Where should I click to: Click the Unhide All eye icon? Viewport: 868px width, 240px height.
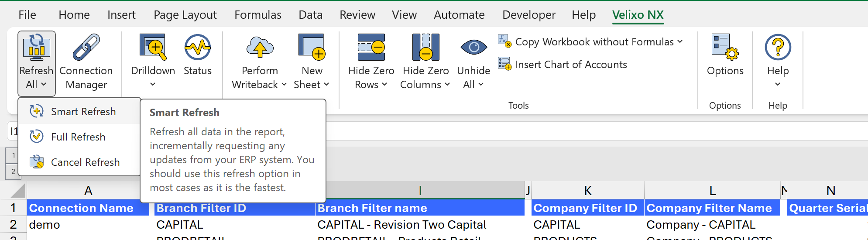(x=473, y=47)
